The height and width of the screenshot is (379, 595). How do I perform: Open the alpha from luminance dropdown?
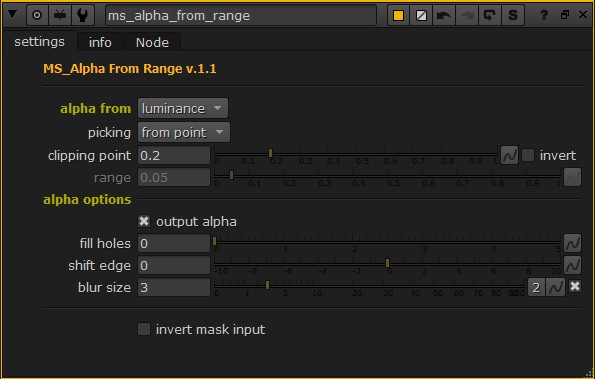tap(183, 109)
